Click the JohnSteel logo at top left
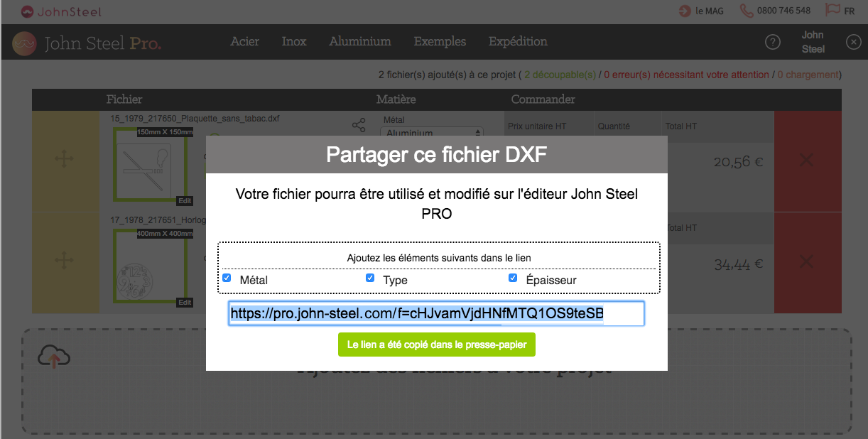 tap(60, 11)
